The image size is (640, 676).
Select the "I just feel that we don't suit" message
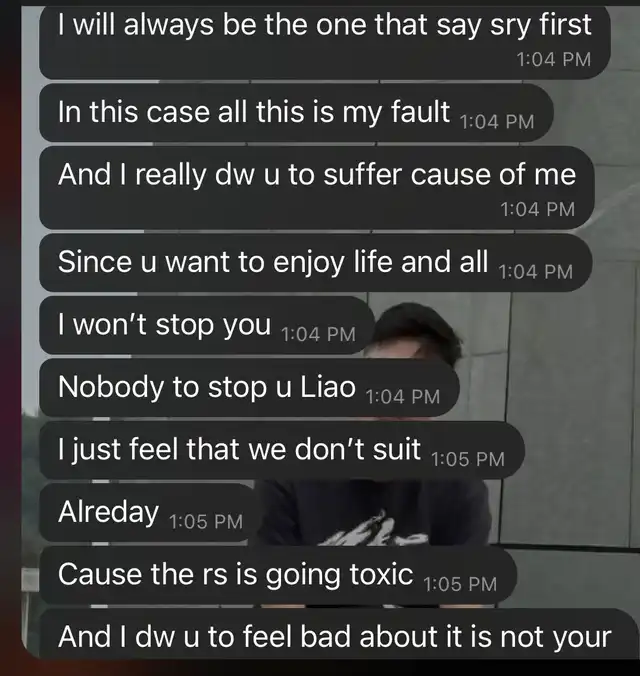pos(282,450)
